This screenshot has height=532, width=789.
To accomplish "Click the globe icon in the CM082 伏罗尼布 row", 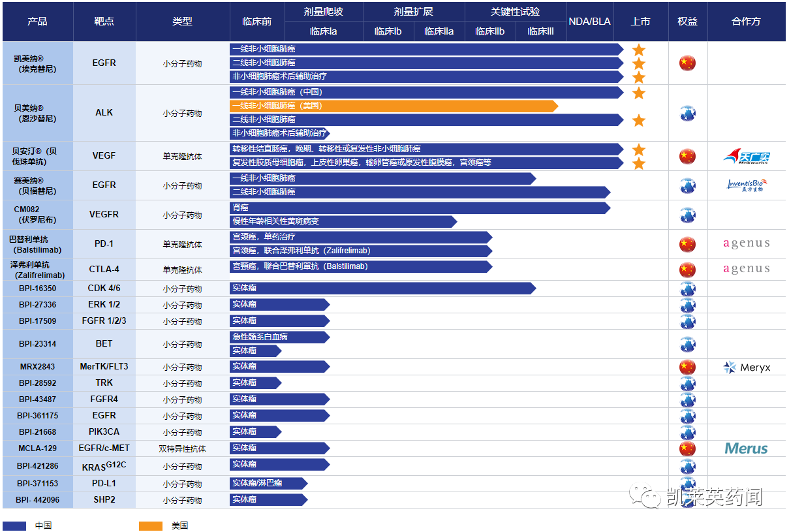I will tap(687, 215).
